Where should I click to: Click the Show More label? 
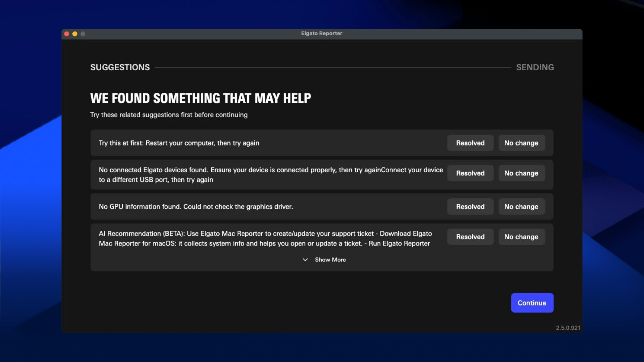[330, 260]
